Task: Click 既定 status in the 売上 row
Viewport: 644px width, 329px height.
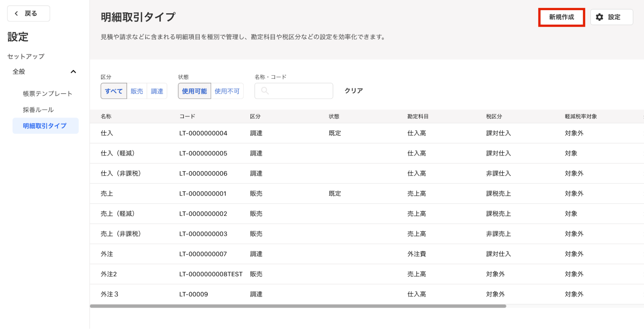Action: [335, 194]
